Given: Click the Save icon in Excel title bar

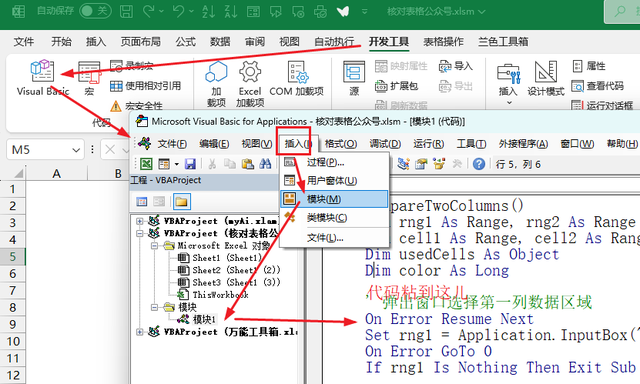Looking at the screenshot, I should 126,11.
